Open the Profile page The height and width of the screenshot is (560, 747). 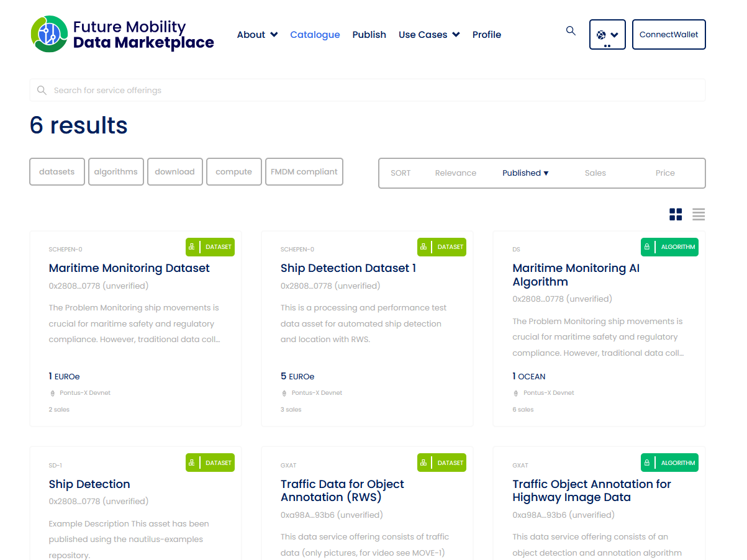coord(487,35)
